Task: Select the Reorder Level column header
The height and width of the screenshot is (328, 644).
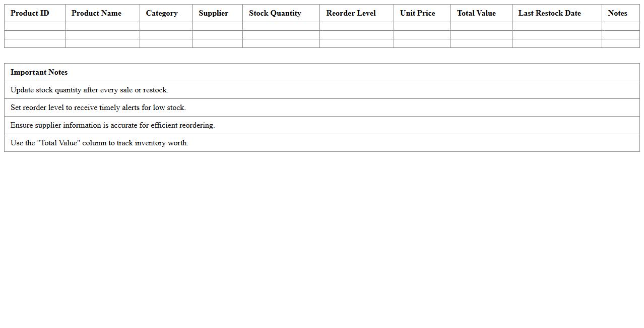Action: (x=351, y=13)
